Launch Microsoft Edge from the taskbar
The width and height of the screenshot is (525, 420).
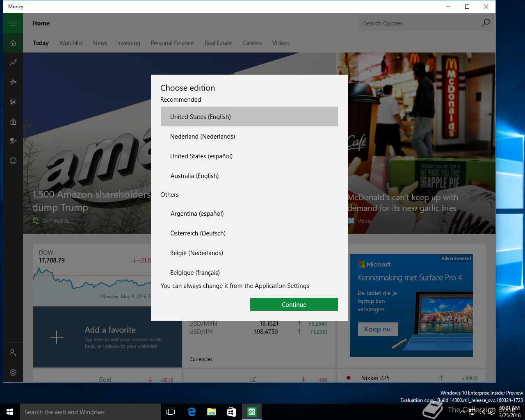coord(191,412)
